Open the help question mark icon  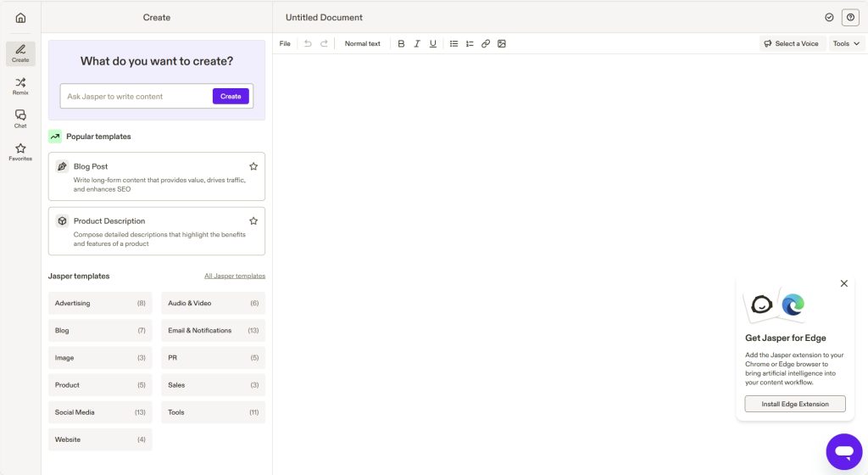pos(851,17)
